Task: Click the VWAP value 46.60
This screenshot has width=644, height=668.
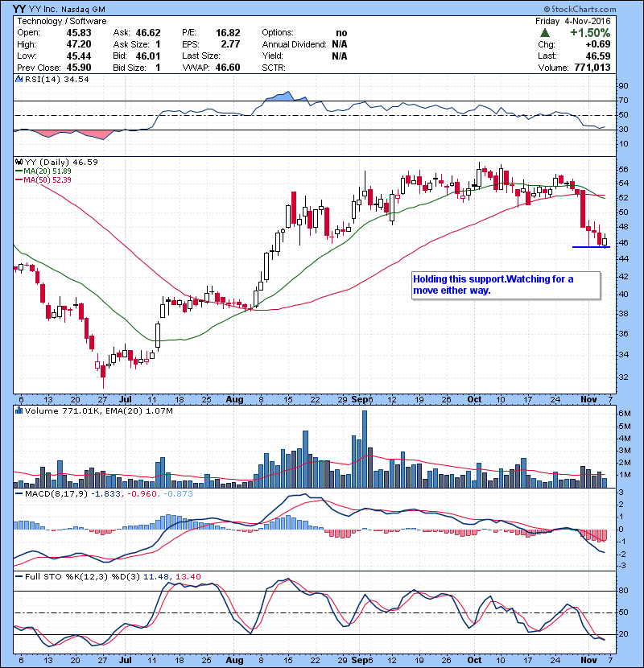Action: (x=228, y=68)
